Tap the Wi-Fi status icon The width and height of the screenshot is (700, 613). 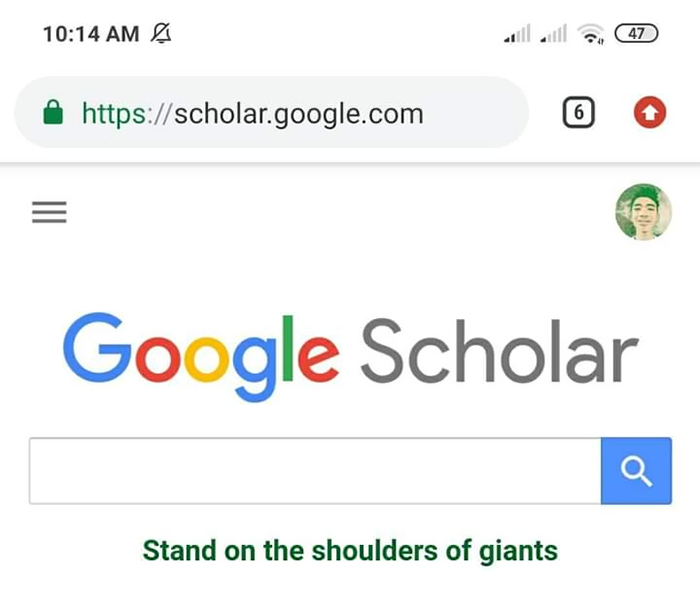593,34
